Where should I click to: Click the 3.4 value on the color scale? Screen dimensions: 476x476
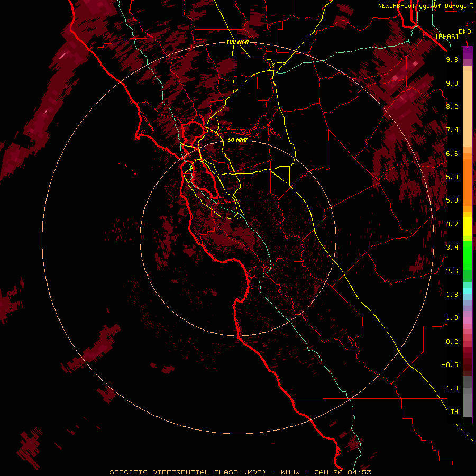point(452,248)
